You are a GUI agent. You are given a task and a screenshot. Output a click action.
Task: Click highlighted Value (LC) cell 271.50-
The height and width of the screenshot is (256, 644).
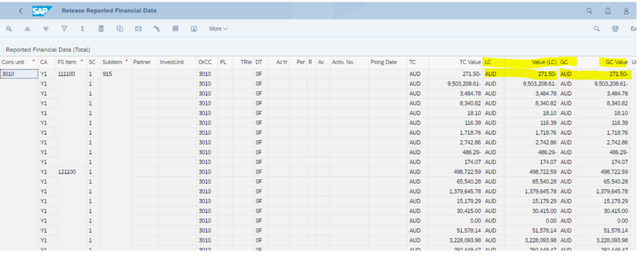(531, 74)
